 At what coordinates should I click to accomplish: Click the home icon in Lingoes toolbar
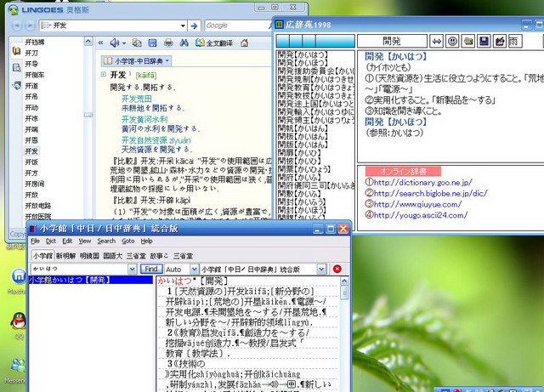coord(244,43)
